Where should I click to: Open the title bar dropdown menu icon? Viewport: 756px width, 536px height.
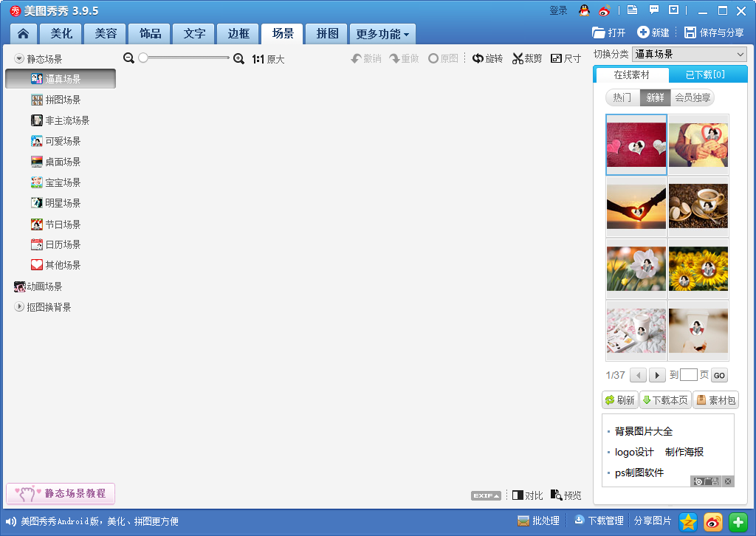point(673,10)
